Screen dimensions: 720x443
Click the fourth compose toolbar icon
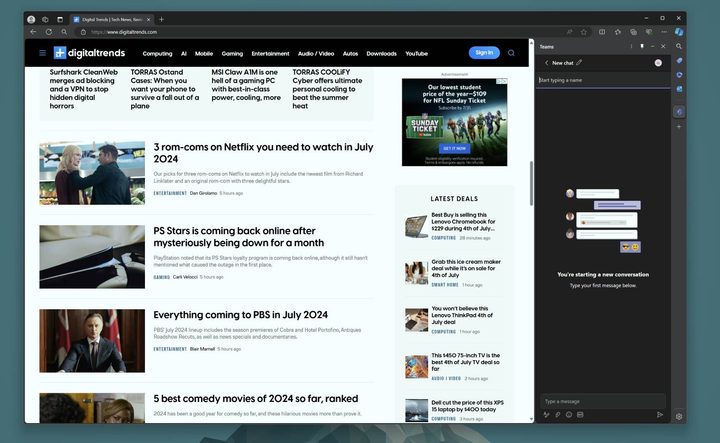(580, 415)
